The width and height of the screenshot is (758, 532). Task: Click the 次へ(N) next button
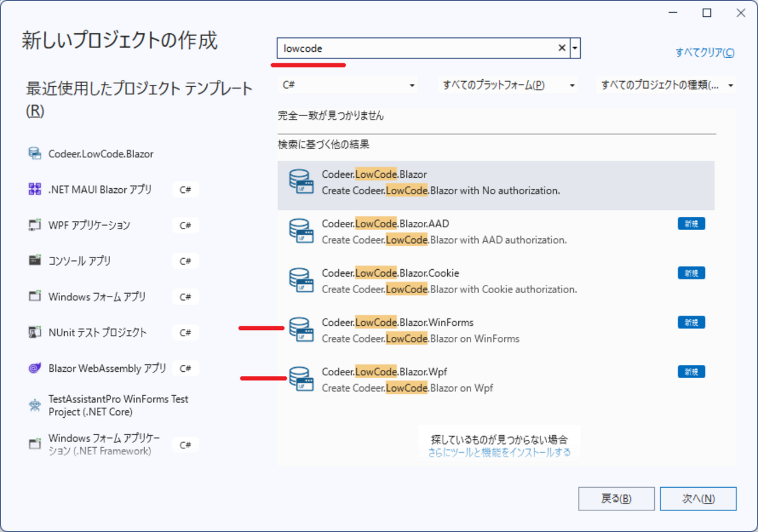(698, 499)
